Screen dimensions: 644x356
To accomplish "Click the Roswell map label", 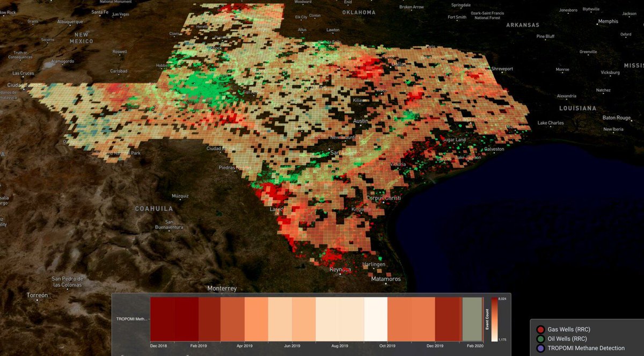I will tap(120, 52).
